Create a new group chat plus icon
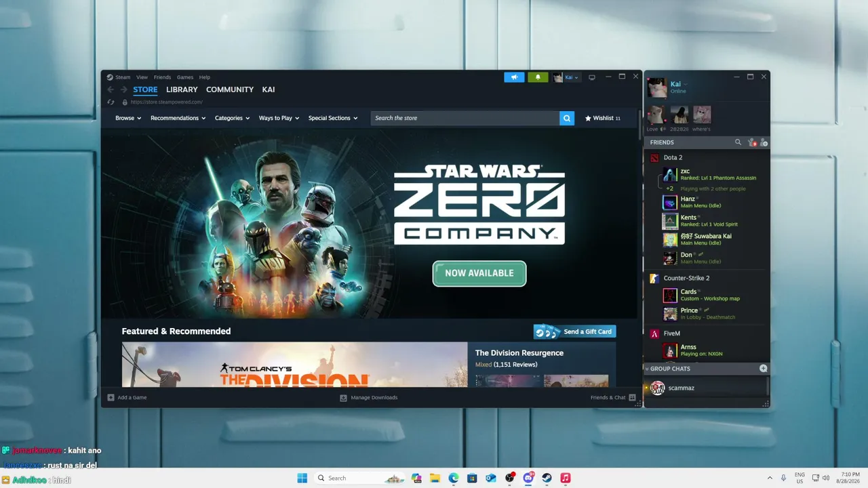The image size is (868, 488). point(764,369)
